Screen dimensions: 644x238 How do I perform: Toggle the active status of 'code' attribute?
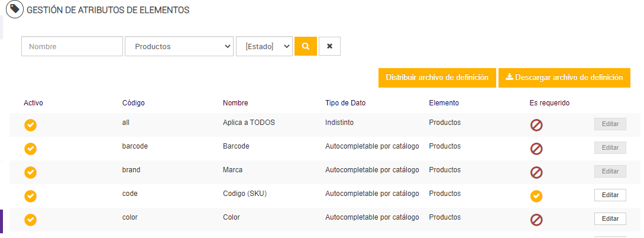point(30,196)
